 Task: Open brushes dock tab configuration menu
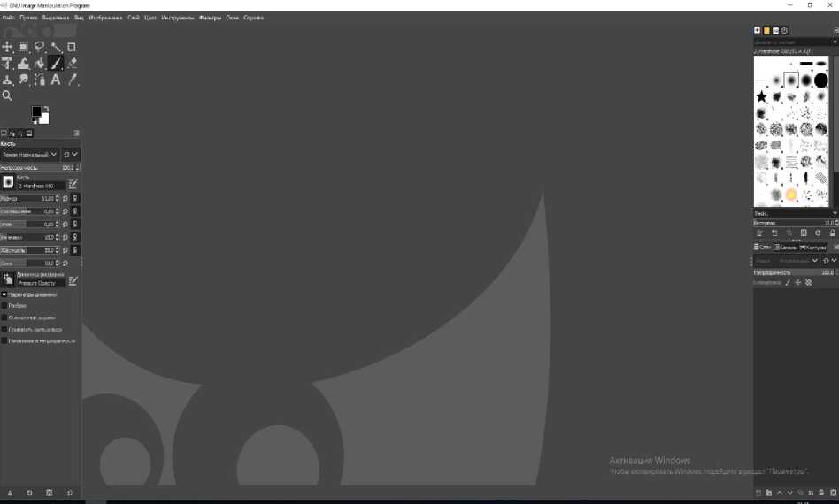pyautogui.click(x=836, y=30)
